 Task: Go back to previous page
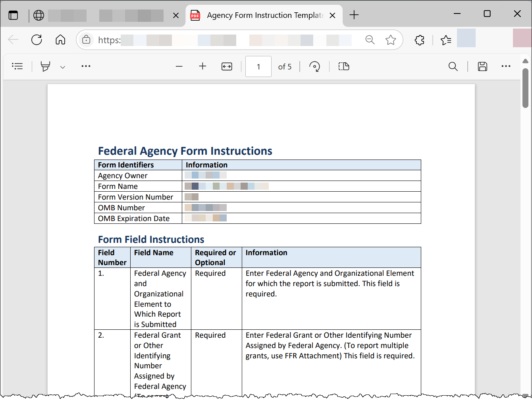pos(13,40)
